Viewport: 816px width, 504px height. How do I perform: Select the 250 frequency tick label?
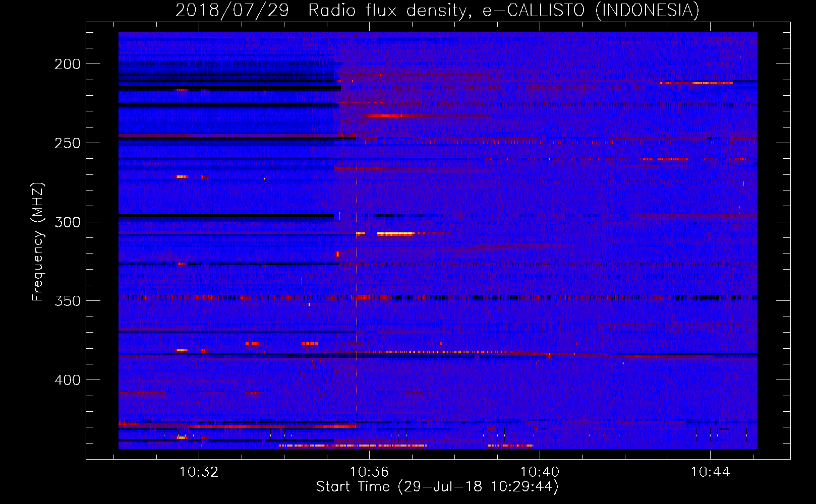tap(68, 143)
